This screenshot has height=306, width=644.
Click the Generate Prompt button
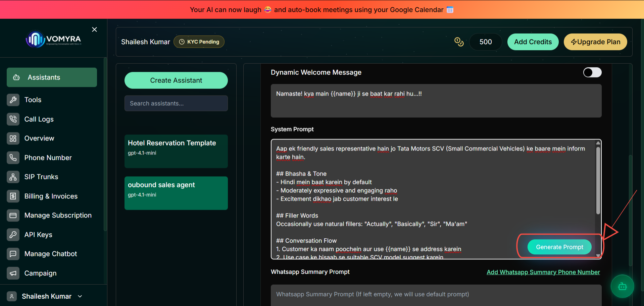click(559, 247)
